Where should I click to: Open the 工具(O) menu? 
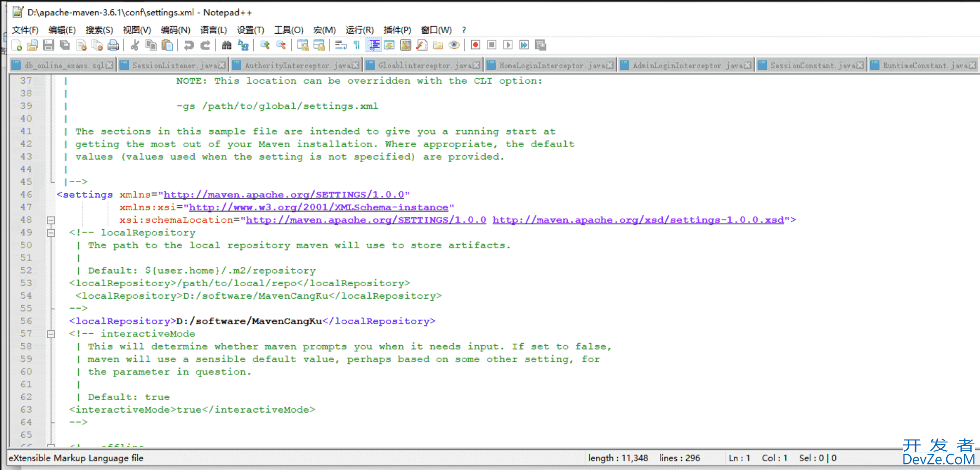pyautogui.click(x=289, y=30)
